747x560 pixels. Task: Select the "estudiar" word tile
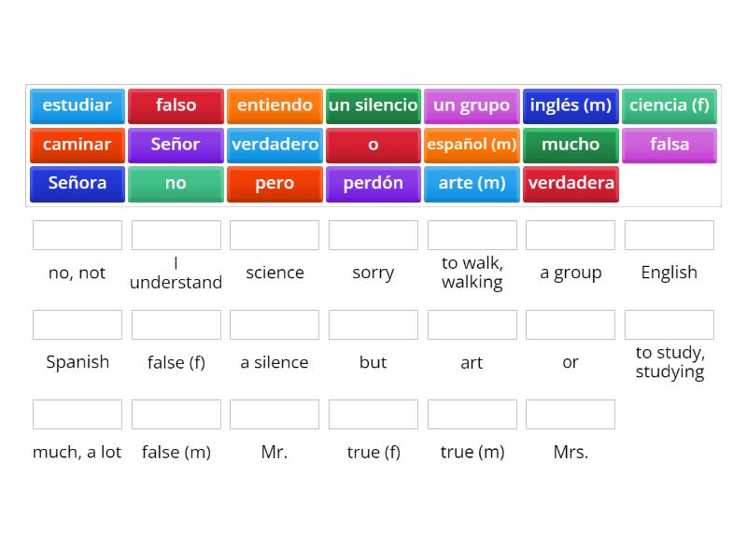pyautogui.click(x=77, y=105)
